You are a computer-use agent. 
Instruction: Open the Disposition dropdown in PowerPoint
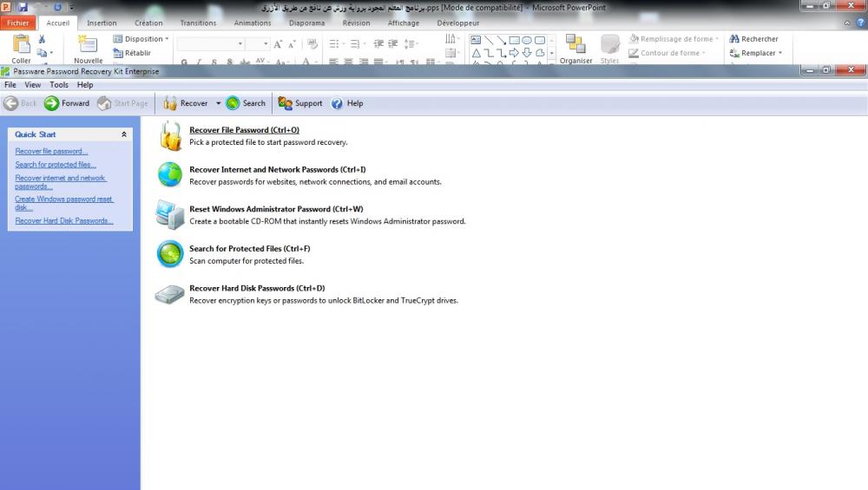click(x=141, y=39)
